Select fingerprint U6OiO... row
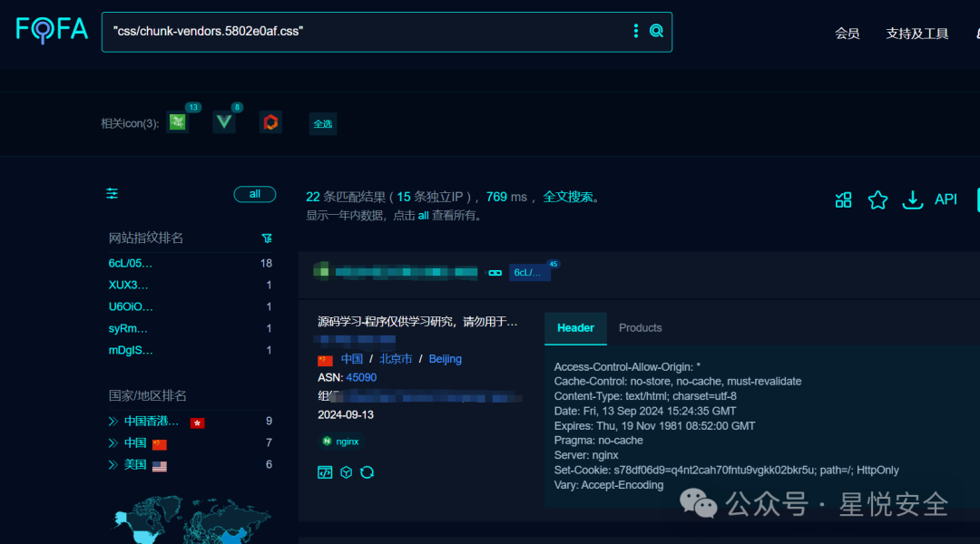980x544 pixels. click(190, 306)
